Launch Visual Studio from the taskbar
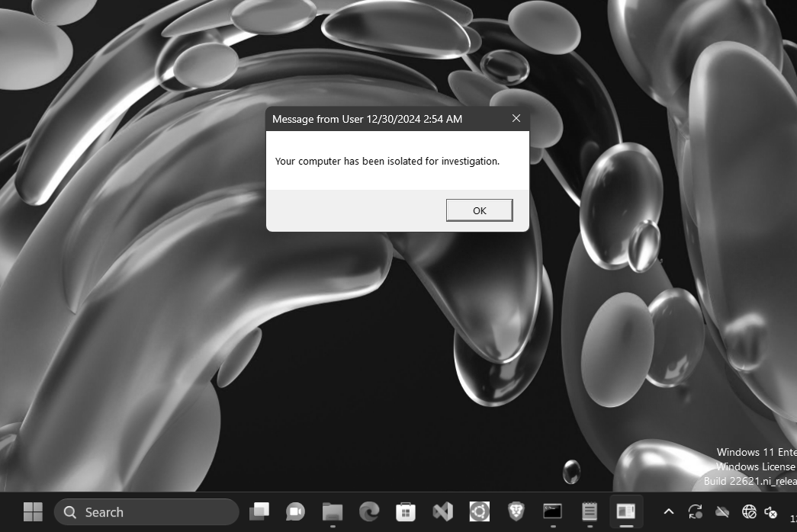Image resolution: width=797 pixels, height=532 pixels. tap(442, 511)
